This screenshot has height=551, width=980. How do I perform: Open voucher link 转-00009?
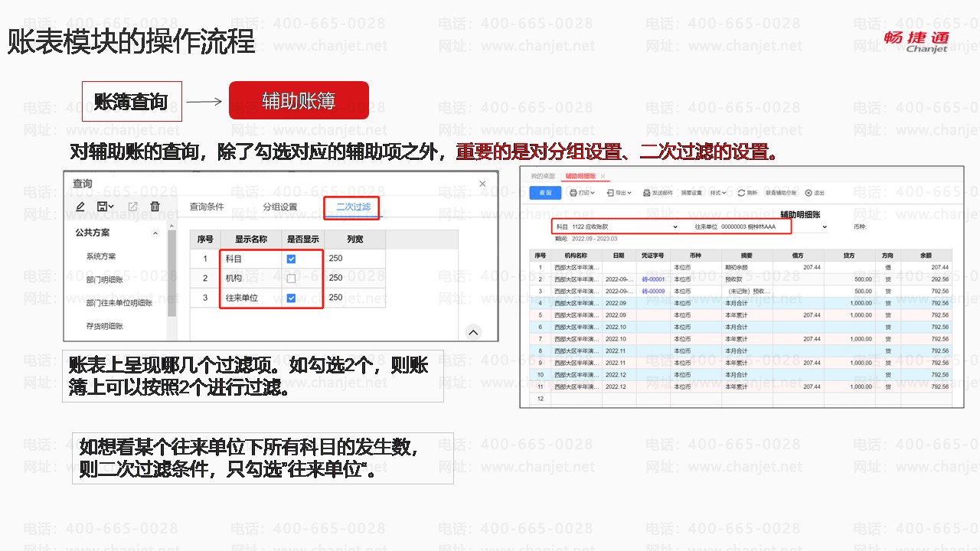(x=653, y=291)
